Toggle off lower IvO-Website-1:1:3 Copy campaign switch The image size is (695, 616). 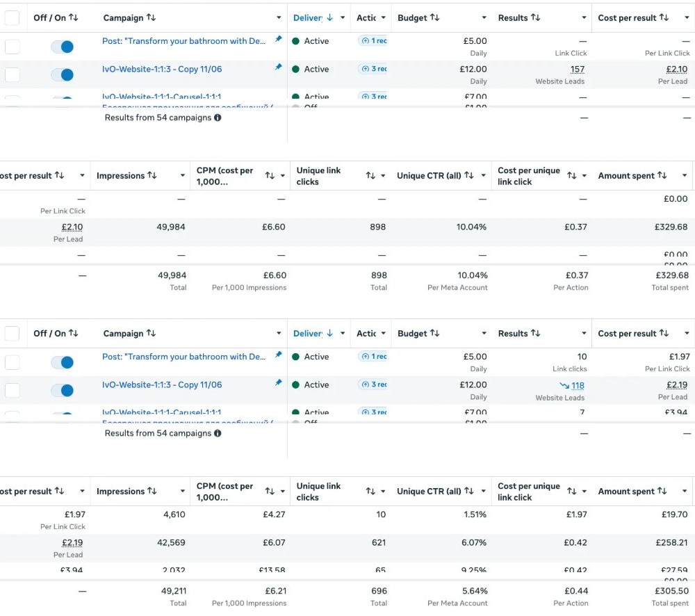coord(62,390)
